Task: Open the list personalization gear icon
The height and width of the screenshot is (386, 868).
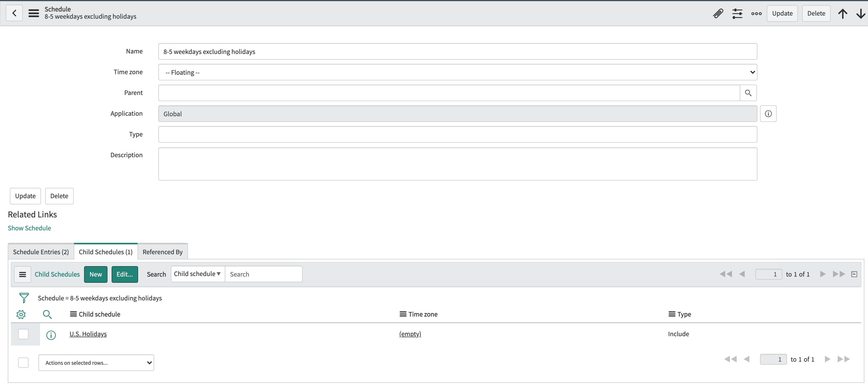Action: tap(21, 314)
